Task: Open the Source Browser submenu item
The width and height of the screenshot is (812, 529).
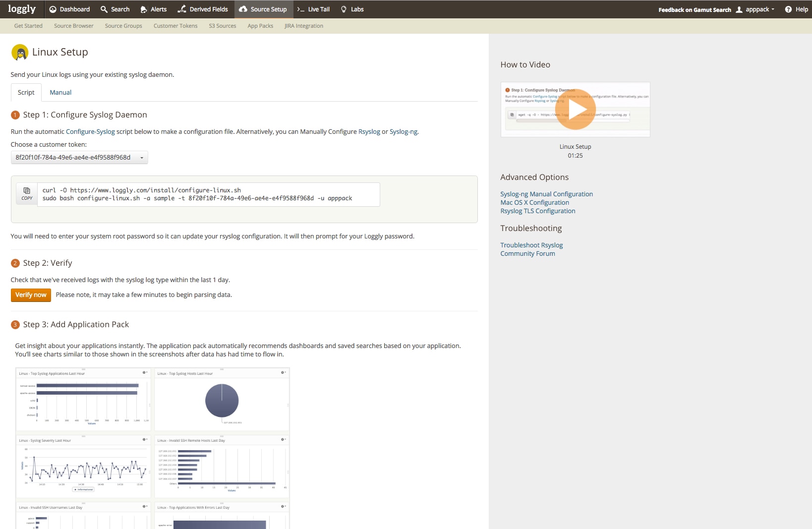Action: tap(73, 26)
